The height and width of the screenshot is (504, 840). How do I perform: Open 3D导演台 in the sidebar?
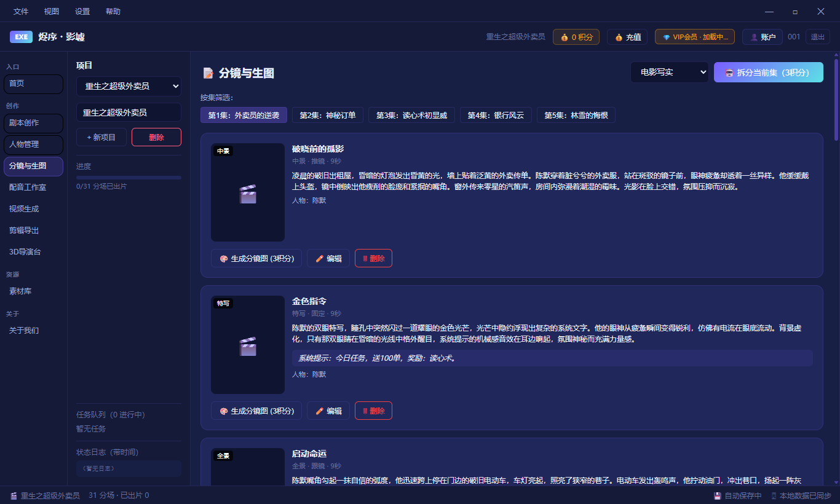pos(33,252)
